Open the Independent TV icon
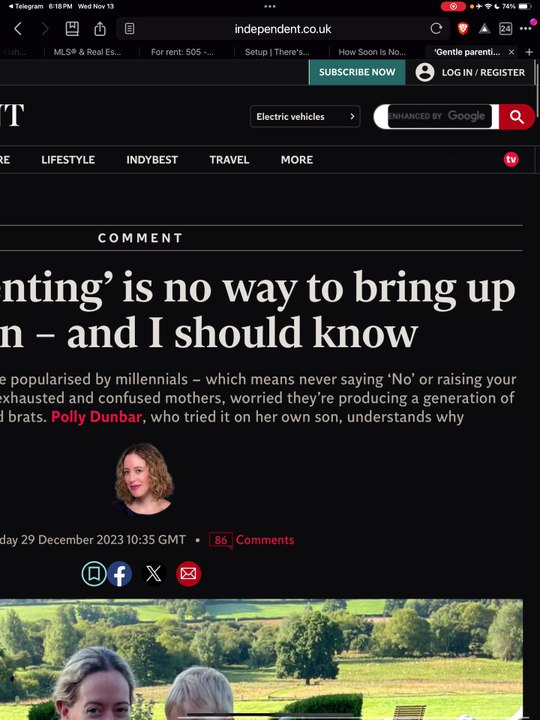Image resolution: width=540 pixels, height=720 pixels. (x=511, y=159)
